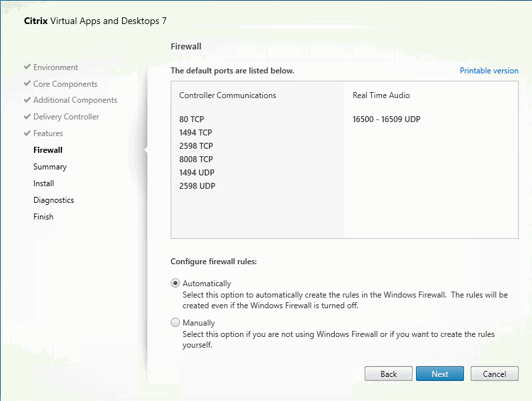This screenshot has height=401, width=532.
Task: Click checkmark icon beside Environment
Action: 27,67
